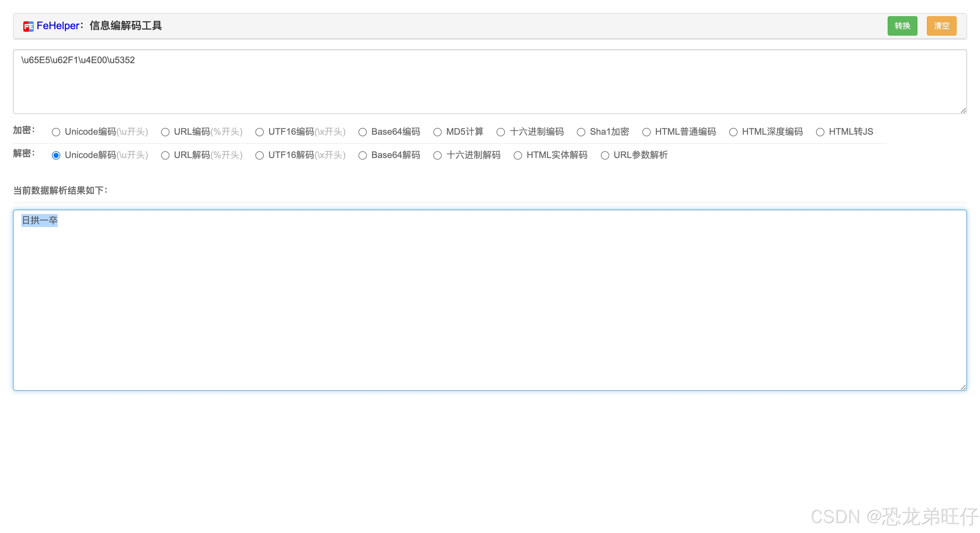
Task: Choose HTML普通编码 radio option
Action: point(646,132)
